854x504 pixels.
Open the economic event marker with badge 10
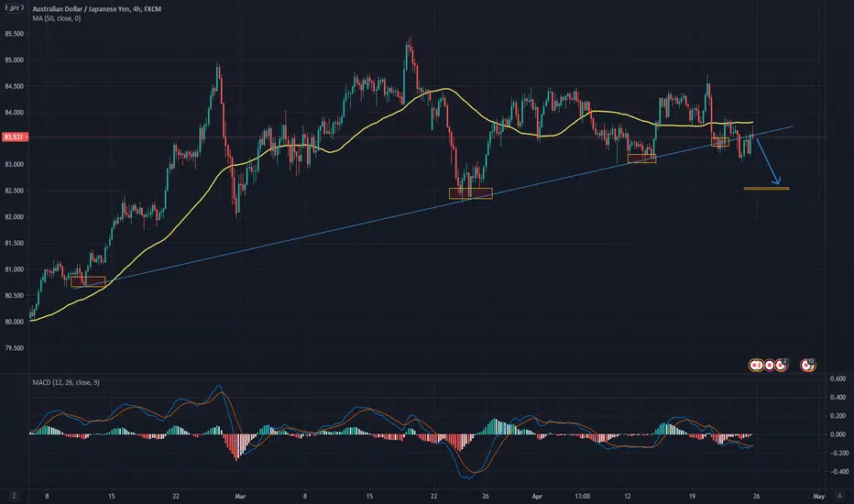tap(807, 365)
